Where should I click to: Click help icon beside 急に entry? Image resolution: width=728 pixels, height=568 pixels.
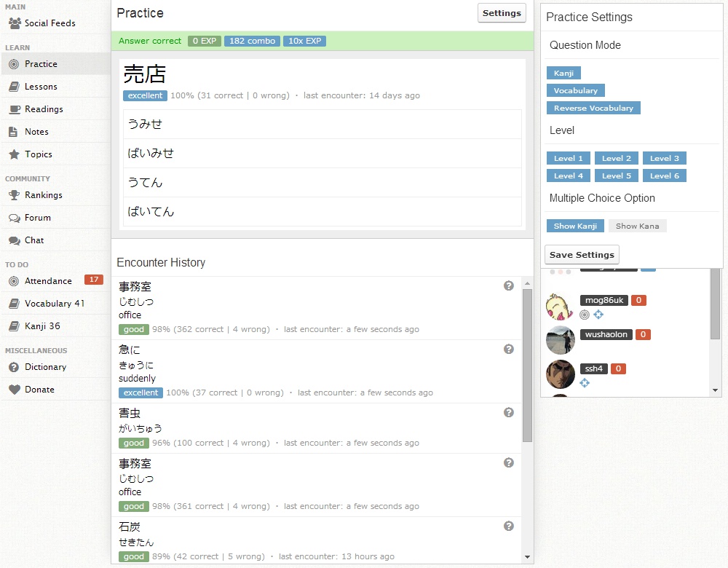(509, 350)
